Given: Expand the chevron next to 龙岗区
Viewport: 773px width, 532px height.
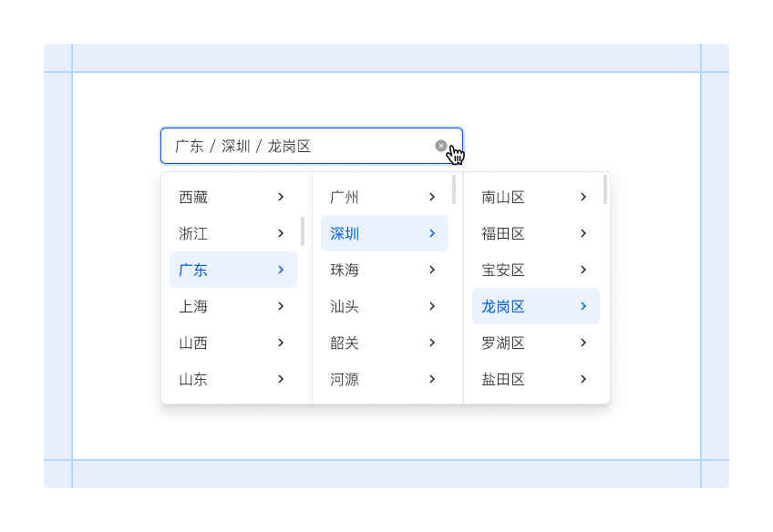Looking at the screenshot, I should pos(583,306).
